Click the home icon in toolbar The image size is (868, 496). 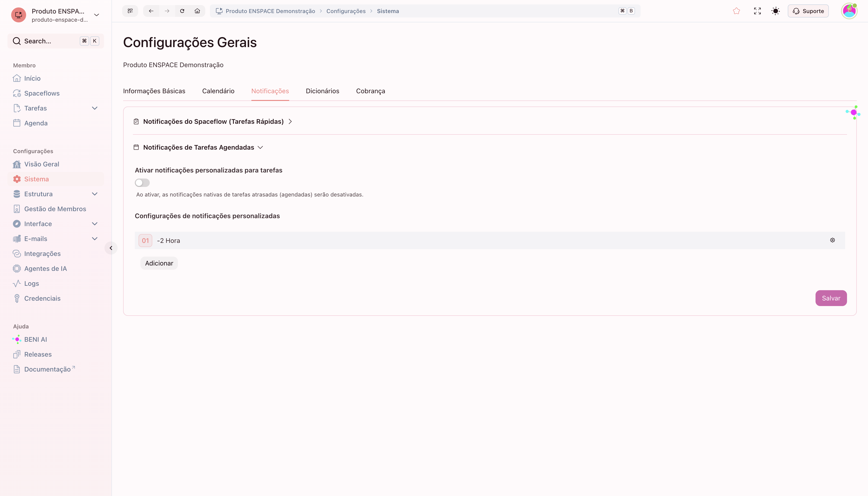click(x=197, y=11)
